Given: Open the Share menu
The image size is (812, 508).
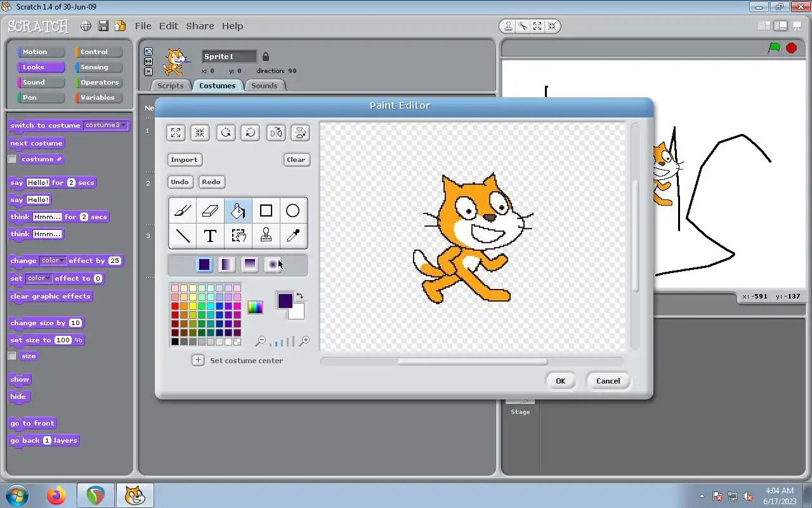Looking at the screenshot, I should [x=200, y=26].
